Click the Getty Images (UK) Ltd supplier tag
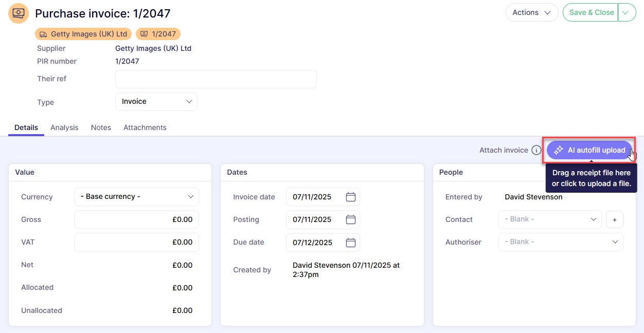The width and height of the screenshot is (644, 333). [83, 34]
